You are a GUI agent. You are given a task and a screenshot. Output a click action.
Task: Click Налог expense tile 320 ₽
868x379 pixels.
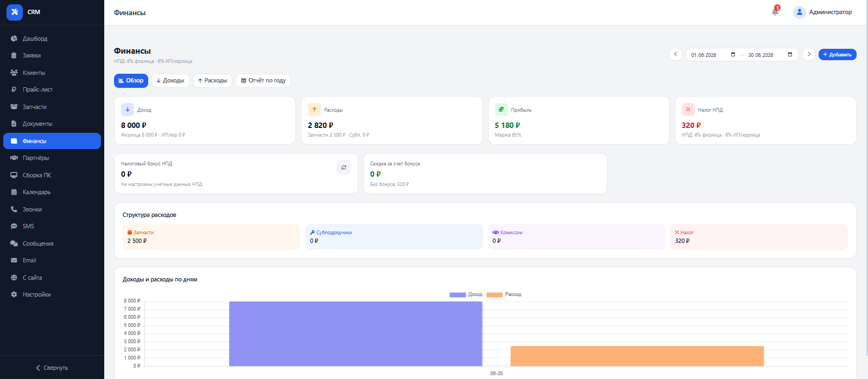coord(759,237)
